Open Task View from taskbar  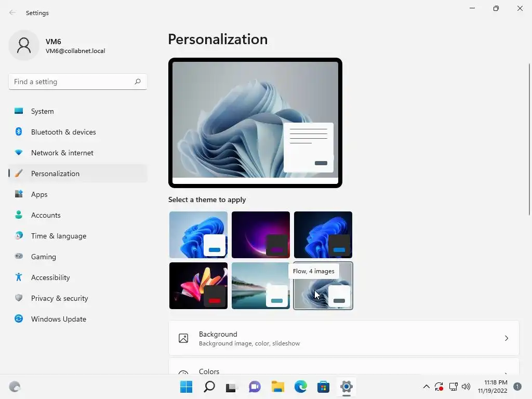point(232,387)
